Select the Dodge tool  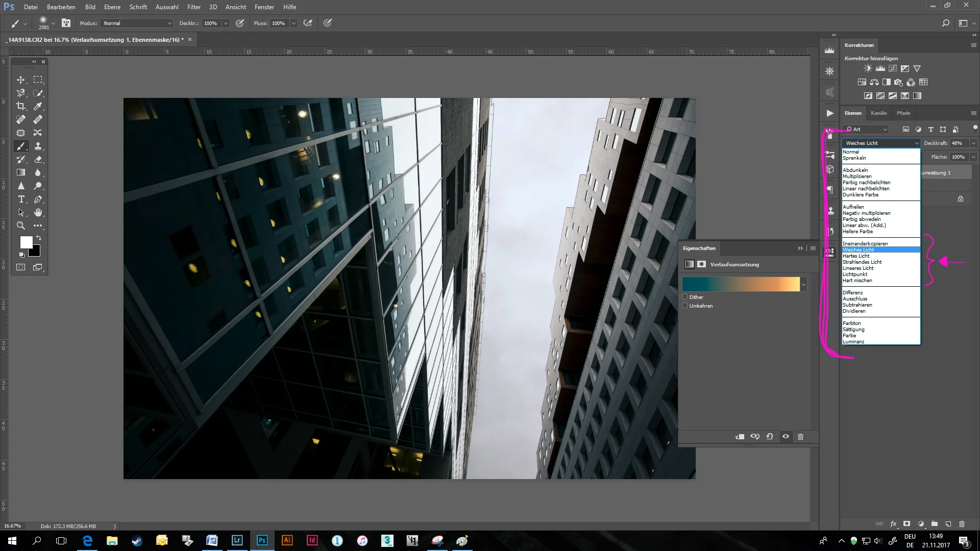(38, 186)
